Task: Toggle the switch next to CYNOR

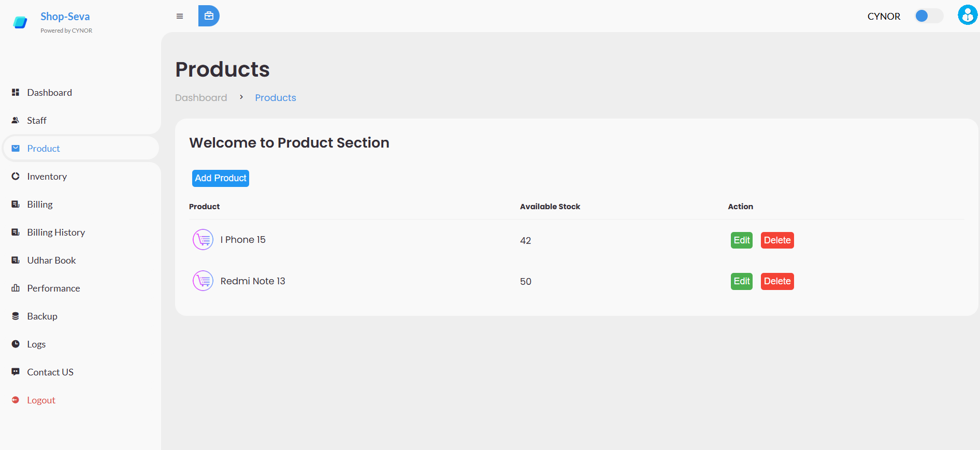Action: click(x=929, y=16)
